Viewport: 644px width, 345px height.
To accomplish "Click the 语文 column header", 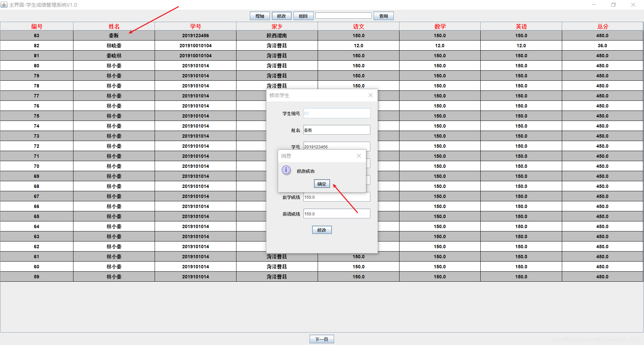I will (359, 26).
